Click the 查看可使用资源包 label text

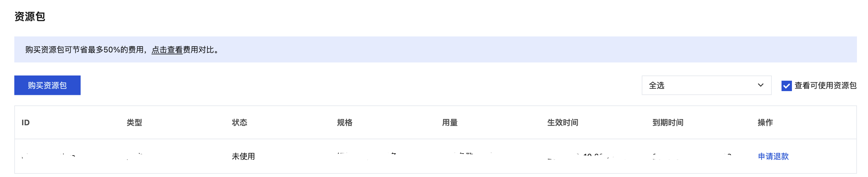[825, 86]
